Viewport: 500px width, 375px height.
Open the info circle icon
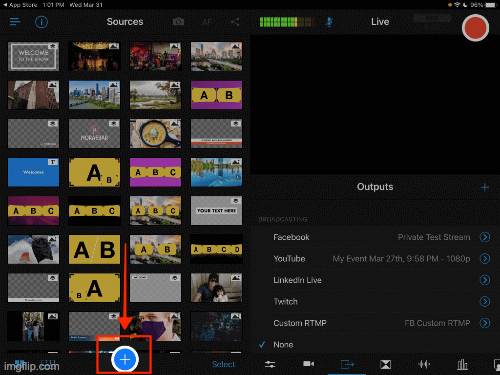[41, 22]
